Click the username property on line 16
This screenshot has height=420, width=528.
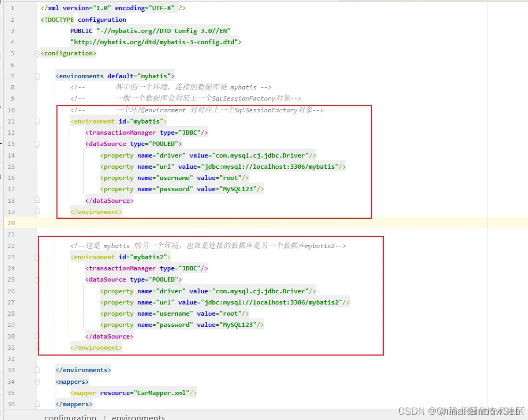point(175,178)
